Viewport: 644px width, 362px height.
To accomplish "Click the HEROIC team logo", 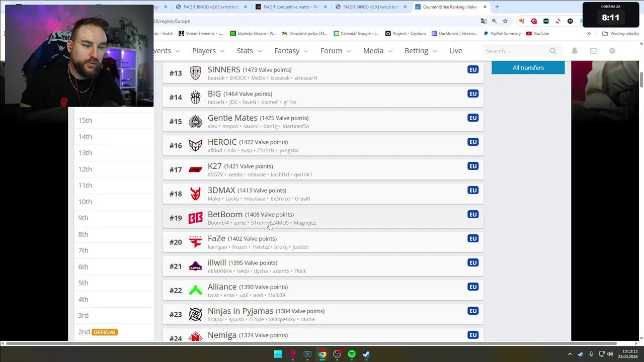I will tap(195, 145).
